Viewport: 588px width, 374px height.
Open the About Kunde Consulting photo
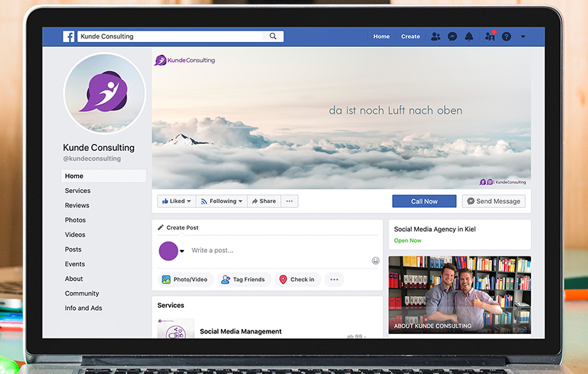pyautogui.click(x=460, y=294)
